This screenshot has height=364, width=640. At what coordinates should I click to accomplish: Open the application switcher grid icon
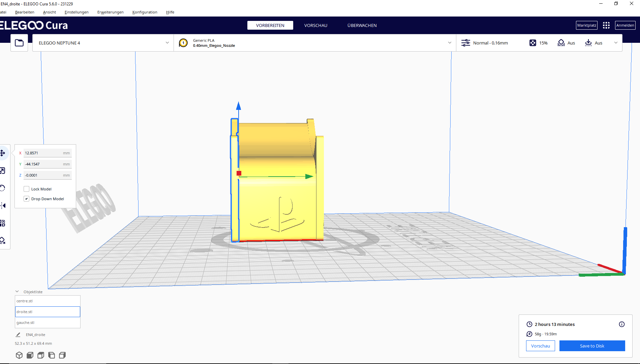click(606, 25)
